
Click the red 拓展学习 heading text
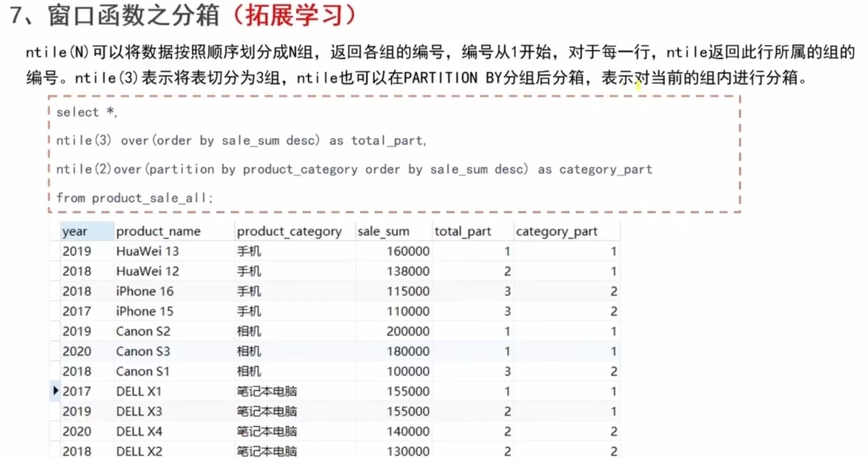click(295, 15)
